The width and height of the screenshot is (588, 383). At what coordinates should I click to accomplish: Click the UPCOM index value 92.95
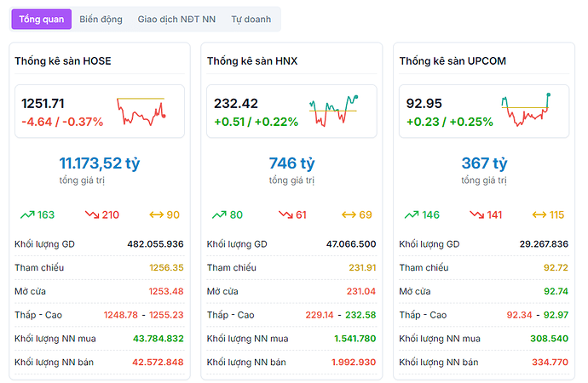tap(424, 104)
